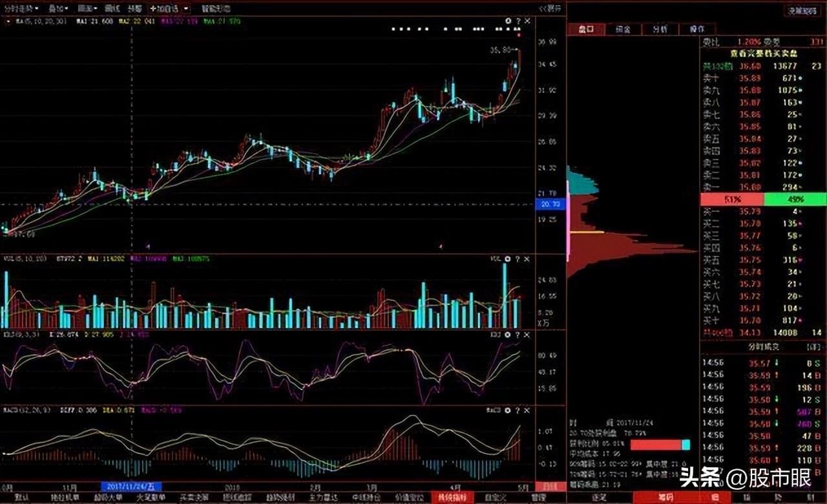
Task: Select the 卖九 35.88 order row
Action: tap(763, 90)
